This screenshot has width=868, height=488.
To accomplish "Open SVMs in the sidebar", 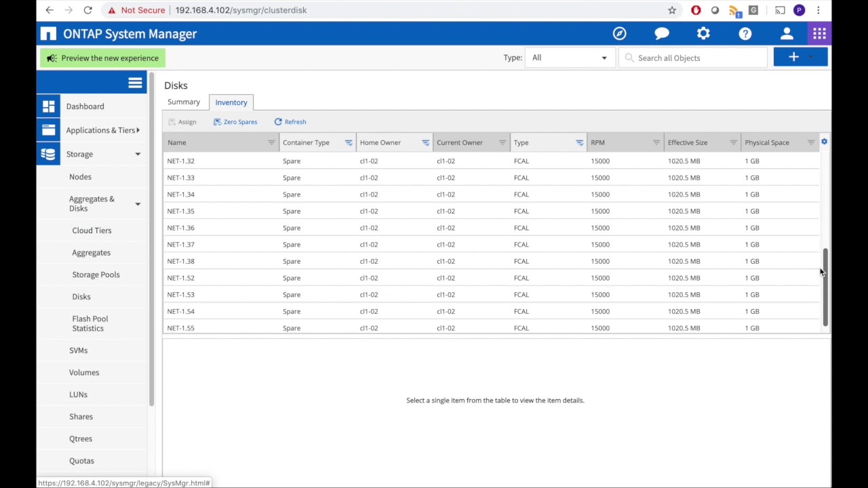I will click(78, 350).
